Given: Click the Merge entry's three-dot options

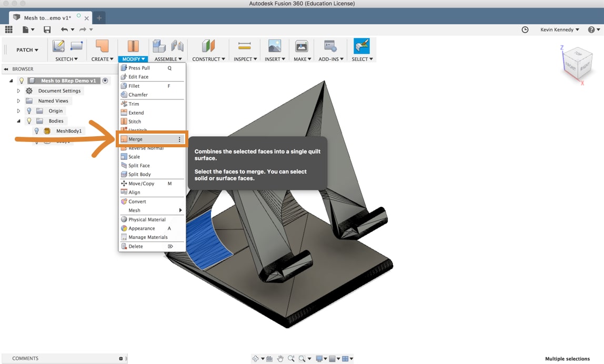Looking at the screenshot, I should tap(179, 139).
